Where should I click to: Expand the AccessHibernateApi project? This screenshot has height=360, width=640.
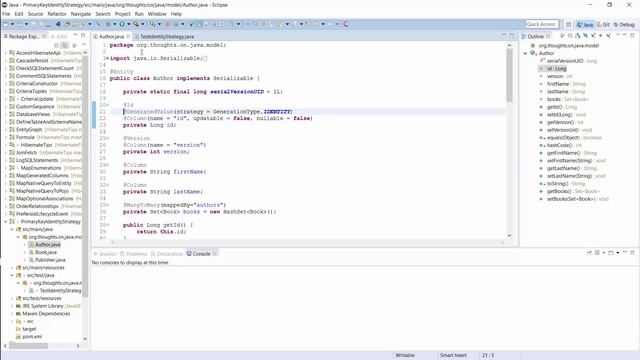[x=6, y=53]
